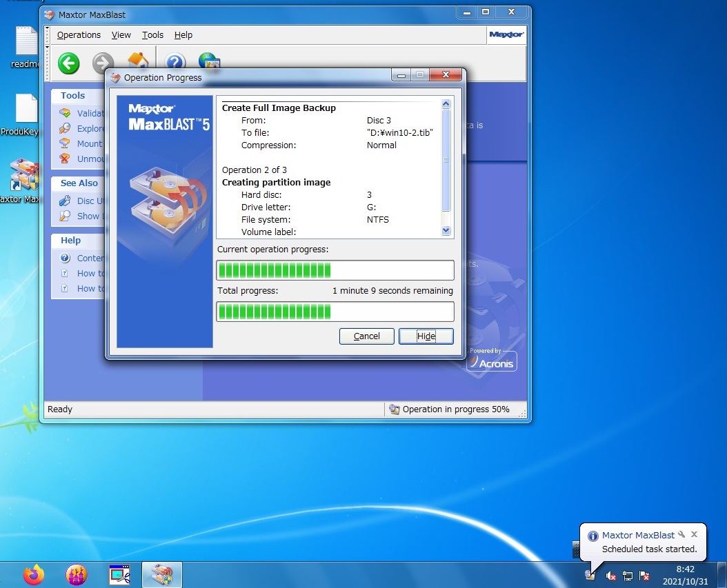
Task: Click the Action Center flag tray icon
Action: click(644, 576)
